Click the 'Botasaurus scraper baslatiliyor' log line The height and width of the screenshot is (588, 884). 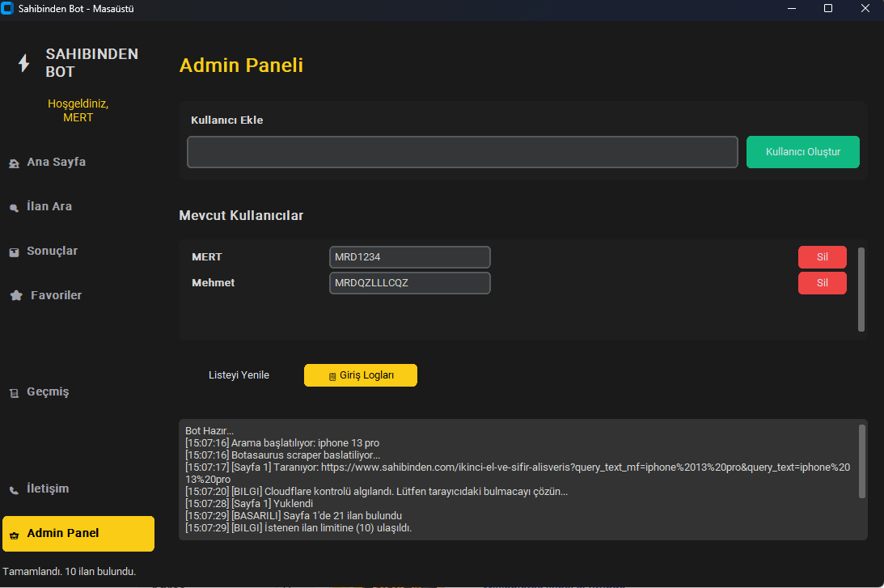point(282,455)
